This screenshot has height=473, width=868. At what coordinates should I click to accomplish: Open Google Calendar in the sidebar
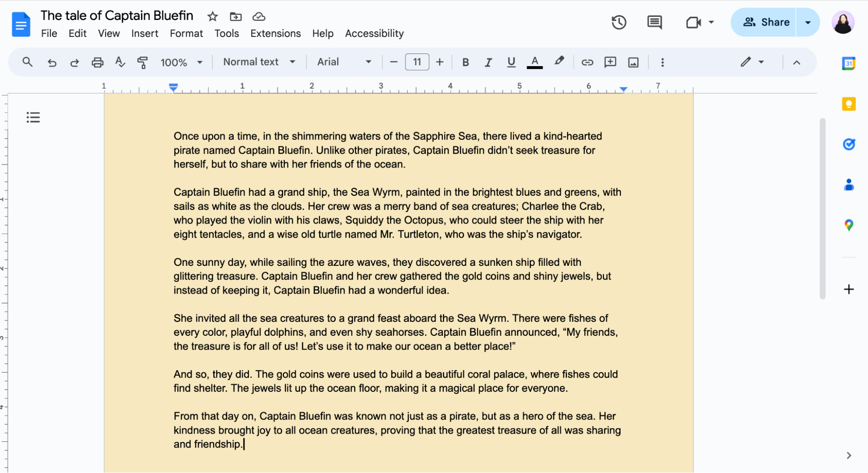click(848, 63)
